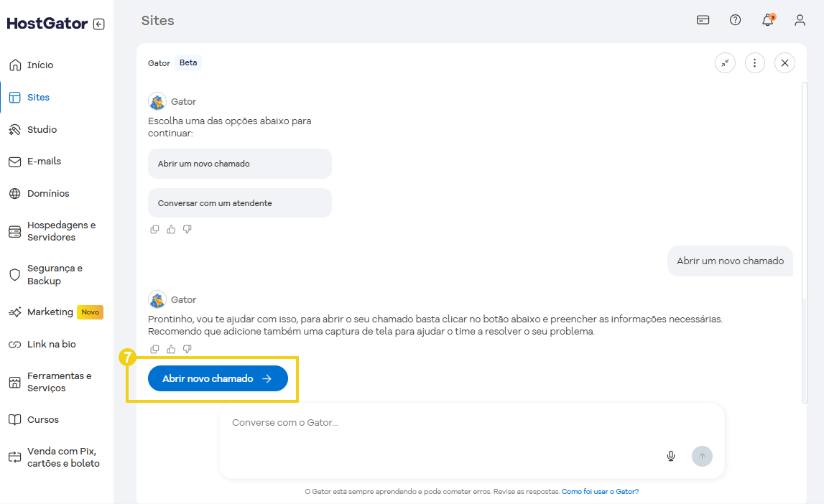This screenshot has height=504, width=824.
Task: Open 'Como foi usar o Gator?' link
Action: click(x=600, y=492)
